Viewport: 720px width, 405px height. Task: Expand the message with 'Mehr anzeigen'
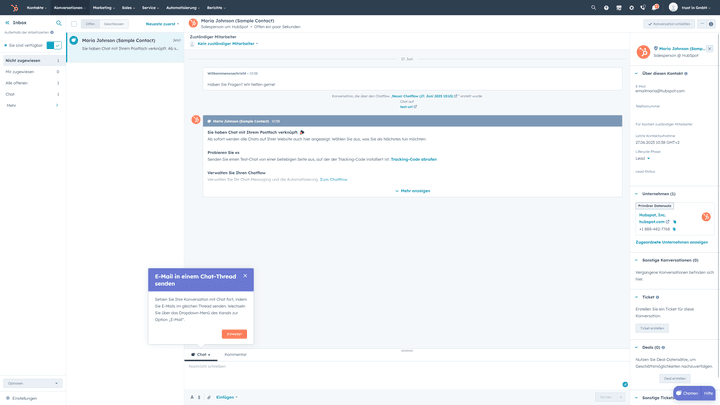(x=412, y=191)
